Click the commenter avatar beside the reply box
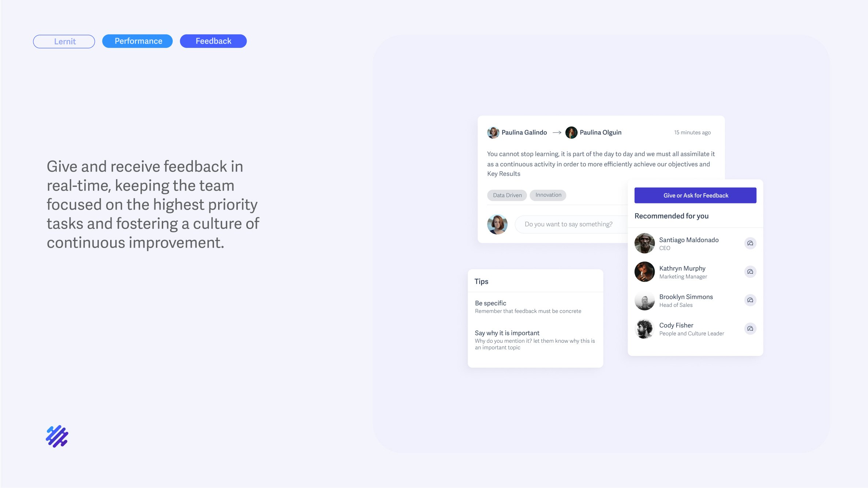Image resolution: width=868 pixels, height=488 pixels. tap(497, 224)
